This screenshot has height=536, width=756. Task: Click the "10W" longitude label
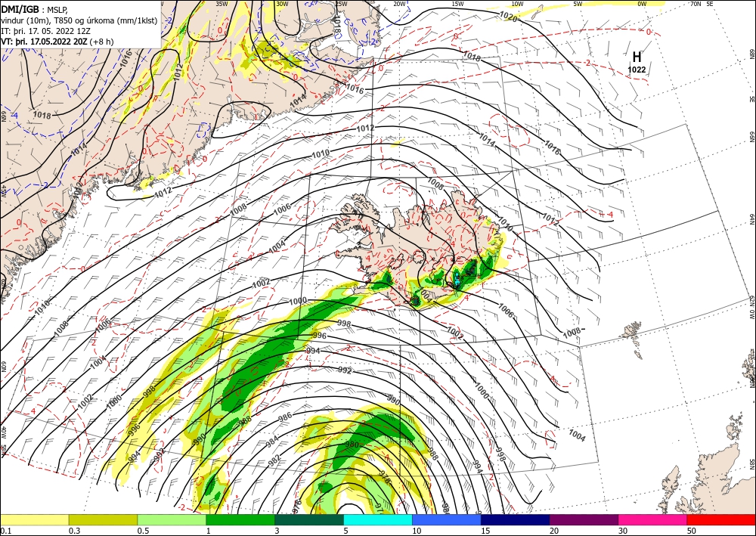pyautogui.click(x=517, y=4)
